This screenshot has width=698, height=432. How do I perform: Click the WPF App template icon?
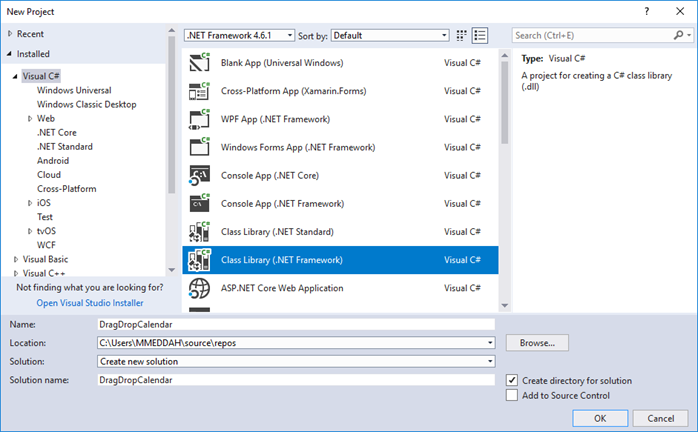[x=199, y=119]
